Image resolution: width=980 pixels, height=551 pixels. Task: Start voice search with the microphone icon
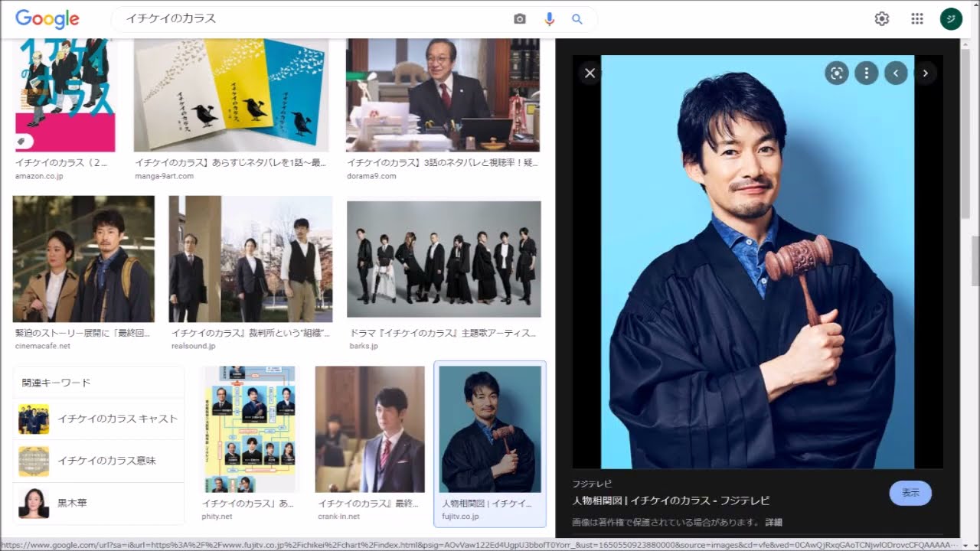tap(549, 19)
